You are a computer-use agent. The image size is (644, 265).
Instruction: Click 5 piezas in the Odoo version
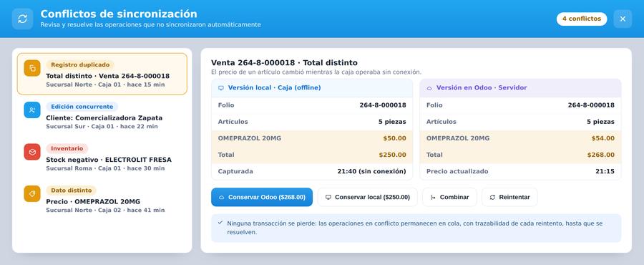pyautogui.click(x=601, y=122)
